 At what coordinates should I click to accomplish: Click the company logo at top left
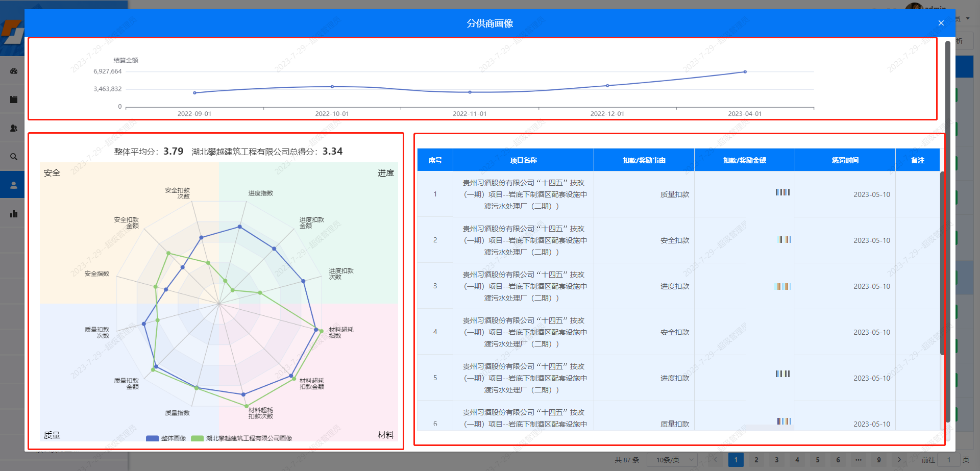12,32
